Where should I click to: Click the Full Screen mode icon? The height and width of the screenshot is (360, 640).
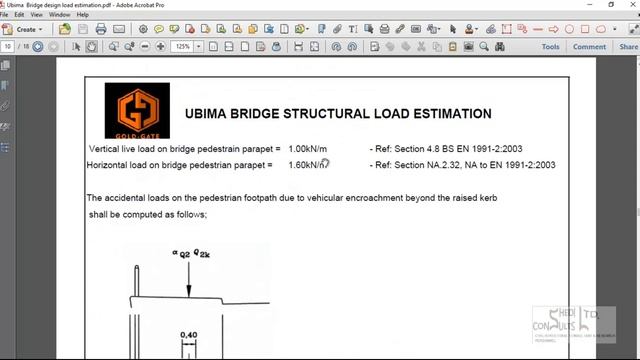[x=314, y=47]
